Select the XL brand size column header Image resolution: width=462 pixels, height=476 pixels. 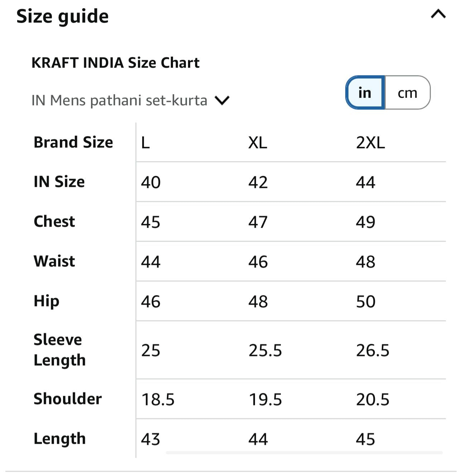pos(258,143)
